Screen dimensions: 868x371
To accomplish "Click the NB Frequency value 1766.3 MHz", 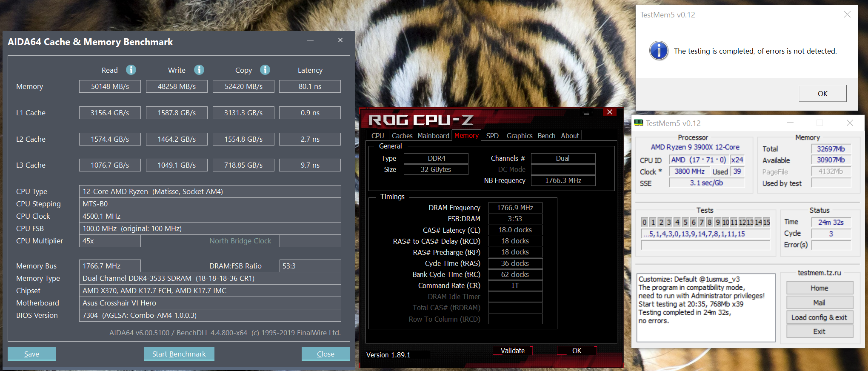I will [563, 180].
